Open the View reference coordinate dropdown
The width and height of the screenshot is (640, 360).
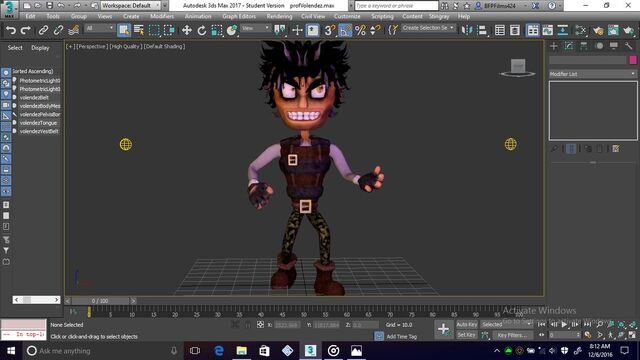pyautogui.click(x=256, y=28)
